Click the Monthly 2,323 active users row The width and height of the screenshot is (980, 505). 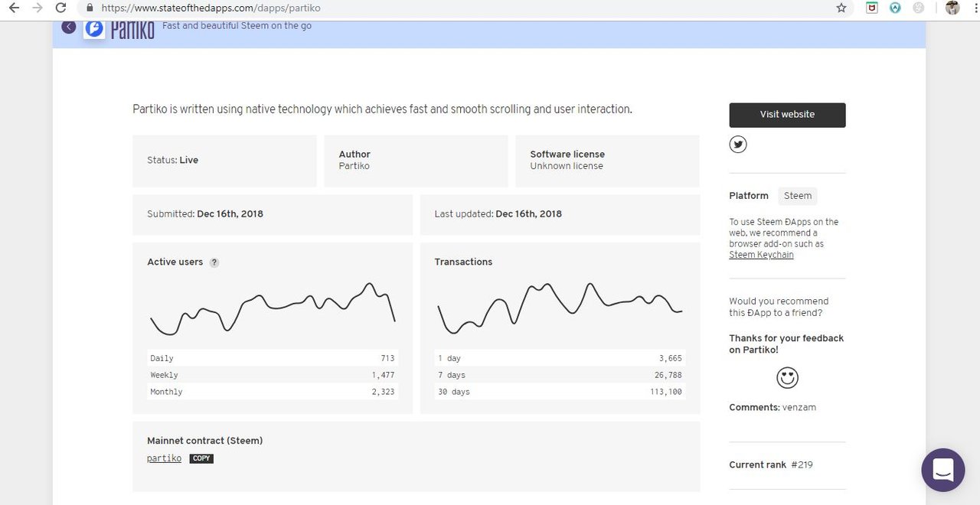273,392
